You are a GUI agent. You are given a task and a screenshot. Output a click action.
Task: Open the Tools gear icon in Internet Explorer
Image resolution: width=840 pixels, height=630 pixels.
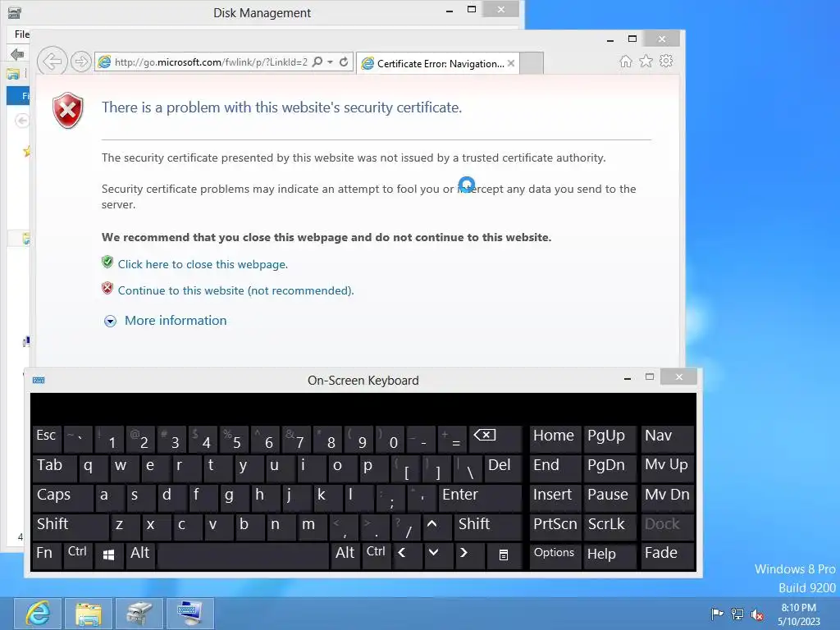pos(666,61)
